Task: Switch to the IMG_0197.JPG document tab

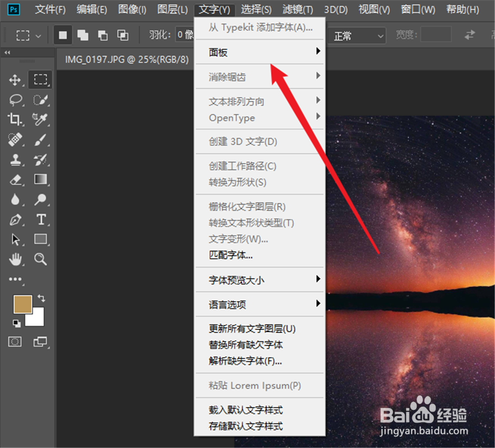Action: pyautogui.click(x=127, y=59)
